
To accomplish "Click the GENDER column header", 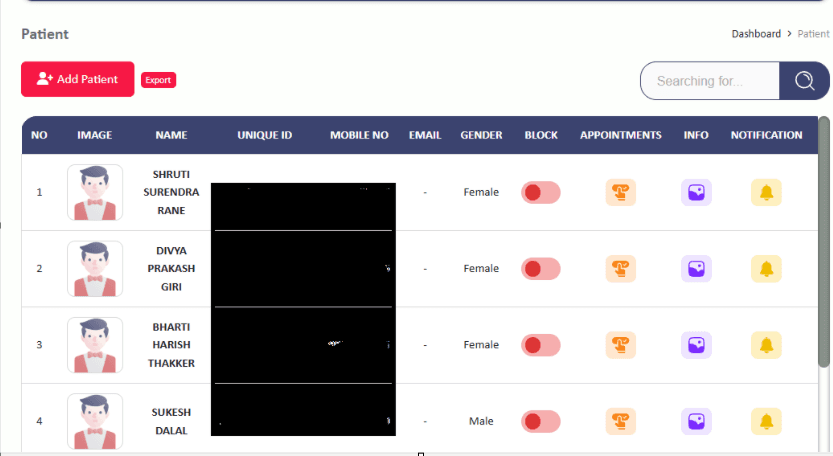I will pos(481,136).
